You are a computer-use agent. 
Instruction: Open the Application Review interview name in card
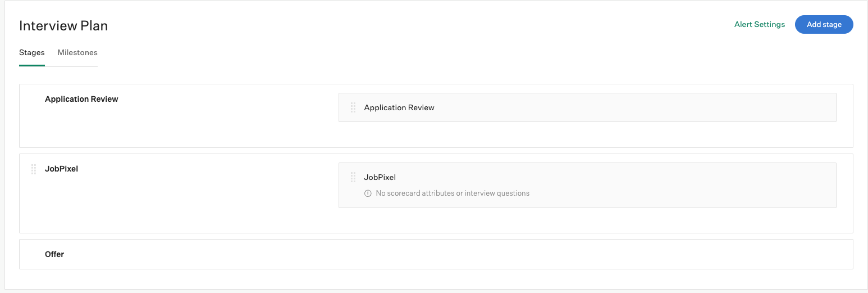point(399,107)
